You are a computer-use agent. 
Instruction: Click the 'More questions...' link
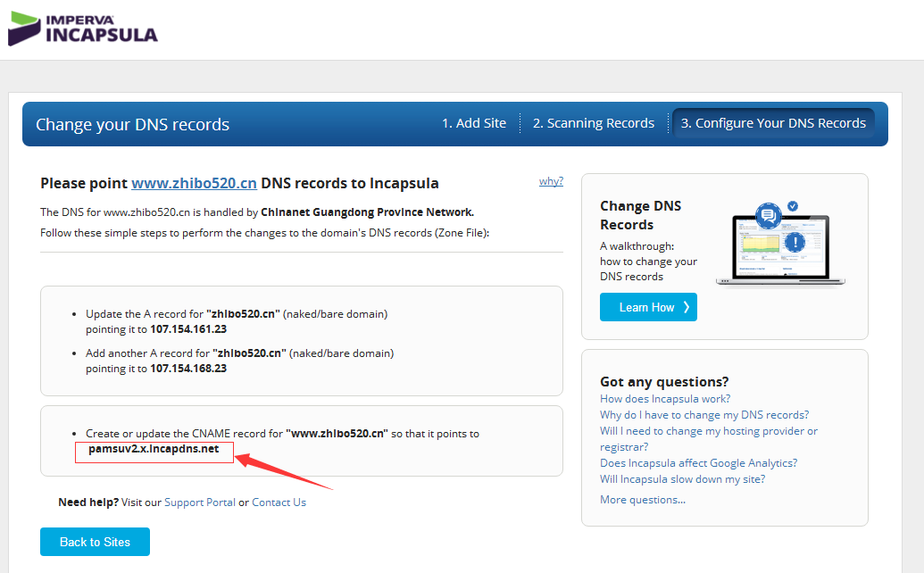pyautogui.click(x=643, y=500)
